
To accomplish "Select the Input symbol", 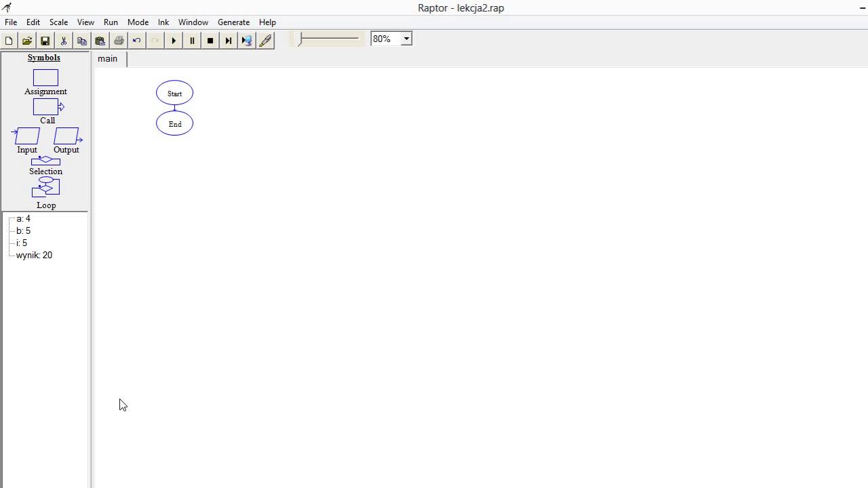I will click(26, 136).
